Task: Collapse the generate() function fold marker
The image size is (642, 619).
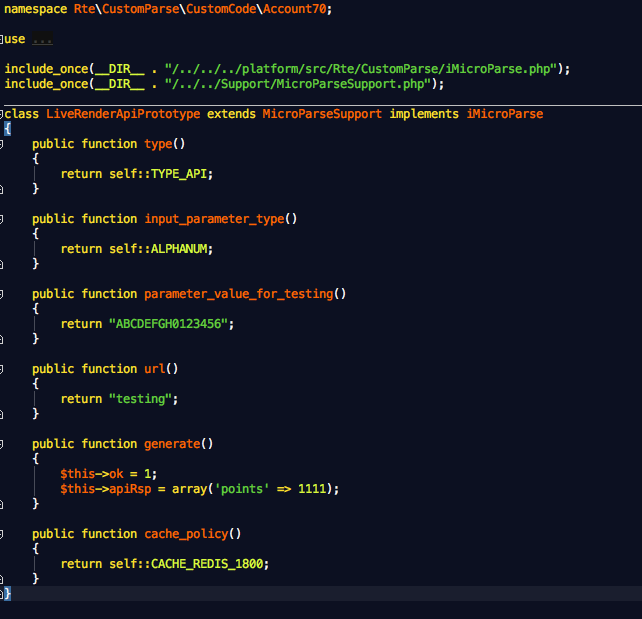Action: [3, 444]
